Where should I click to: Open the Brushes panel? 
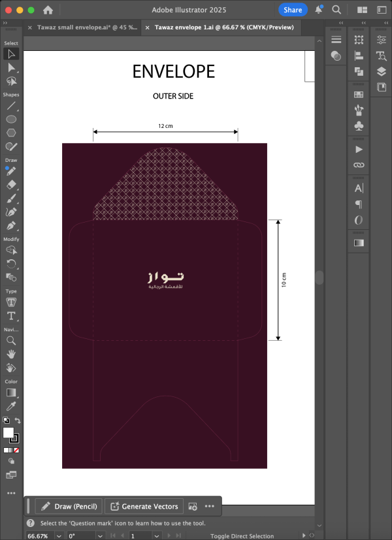359,110
